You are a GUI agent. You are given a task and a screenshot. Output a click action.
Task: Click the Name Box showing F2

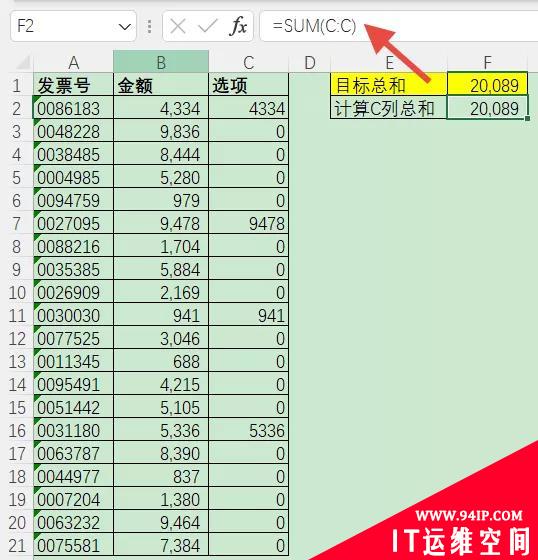point(74,26)
